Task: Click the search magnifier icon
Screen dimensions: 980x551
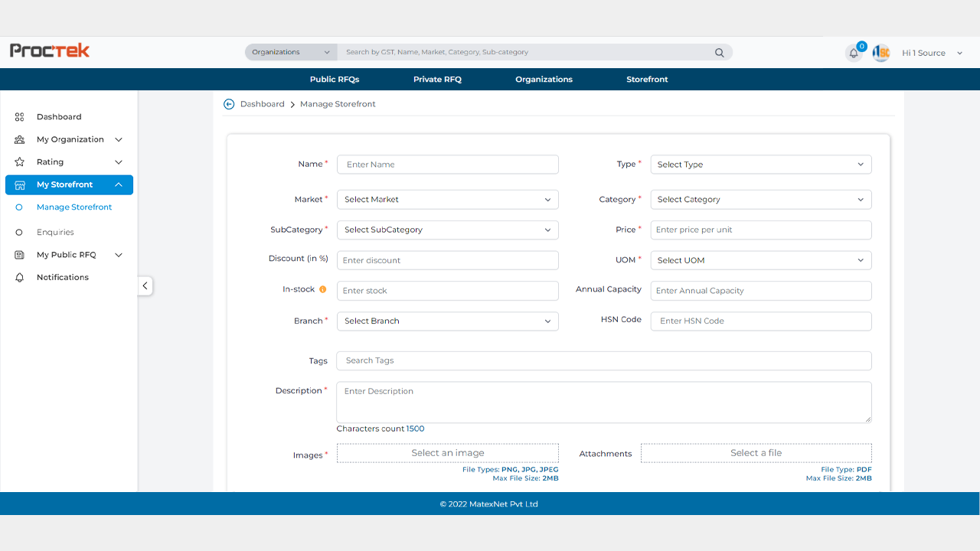Action: point(719,53)
